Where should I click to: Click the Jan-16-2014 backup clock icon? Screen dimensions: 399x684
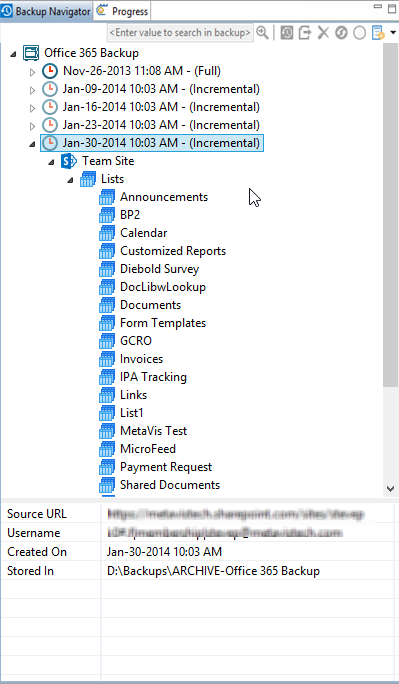point(50,107)
